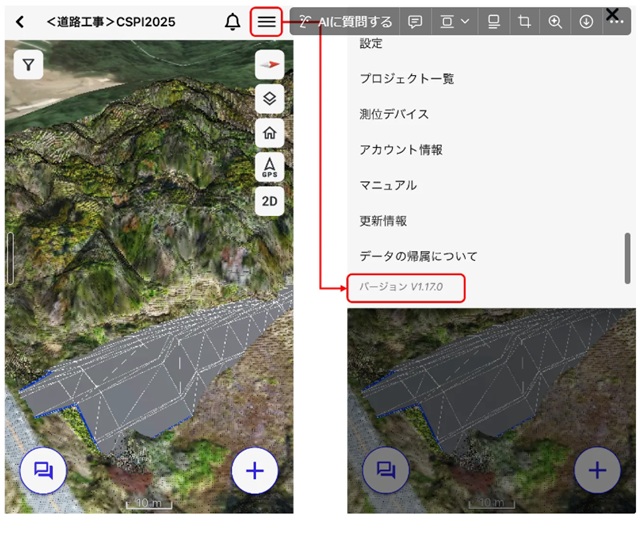This screenshot has width=640, height=534.
Task: Switch map to 2D view
Action: point(269,201)
